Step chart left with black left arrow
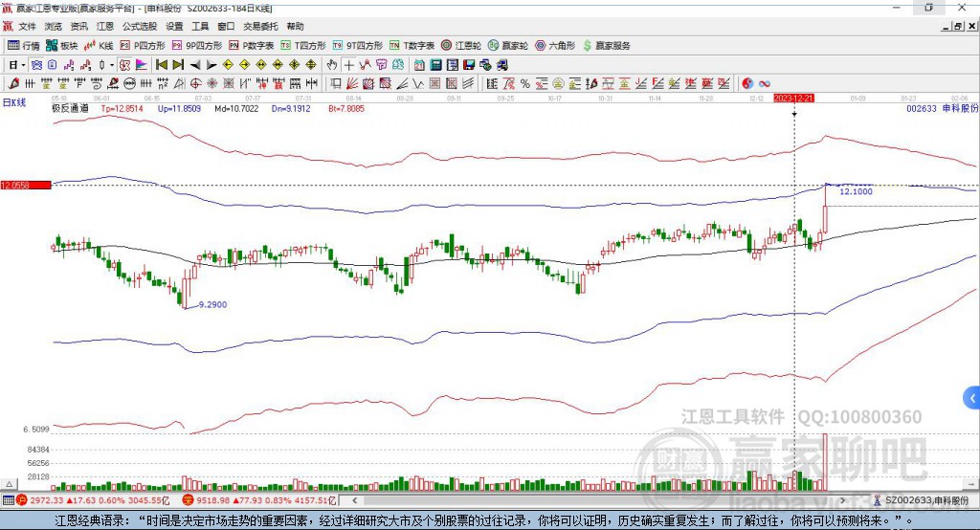980x530 pixels. 195,65
